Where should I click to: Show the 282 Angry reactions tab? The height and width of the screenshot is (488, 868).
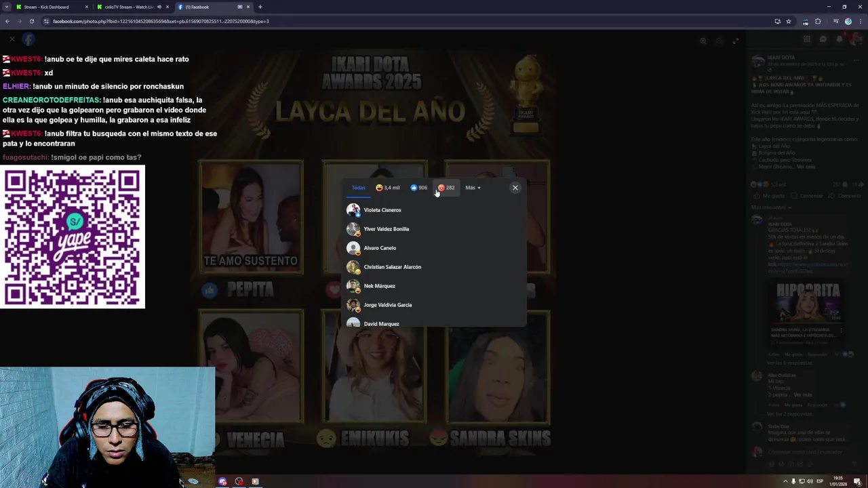(446, 188)
